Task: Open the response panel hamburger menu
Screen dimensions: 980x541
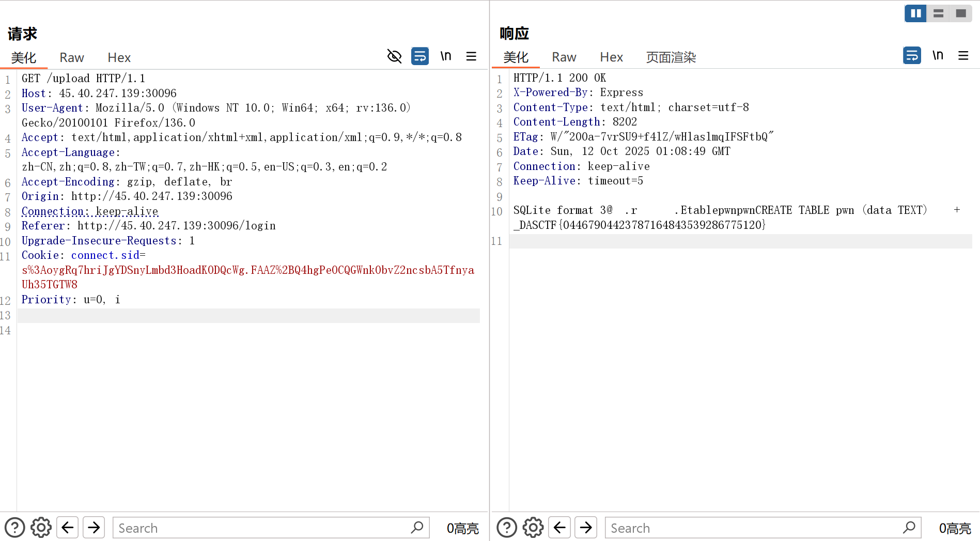Action: point(963,55)
